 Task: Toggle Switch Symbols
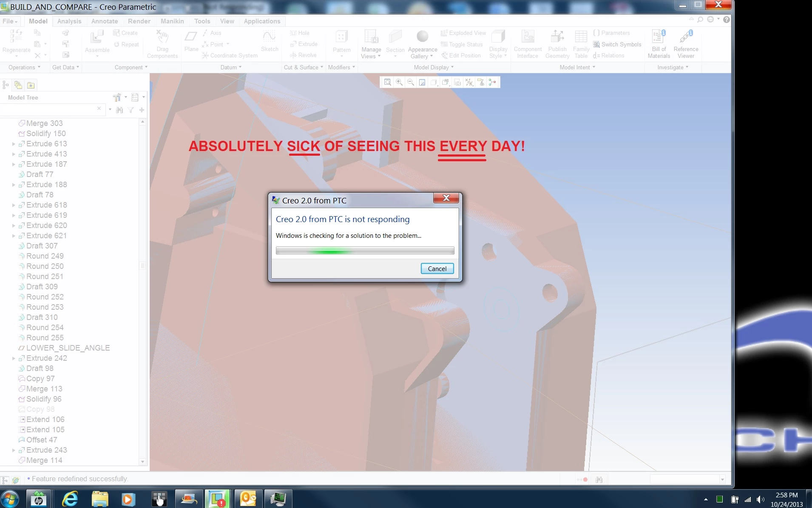point(617,44)
